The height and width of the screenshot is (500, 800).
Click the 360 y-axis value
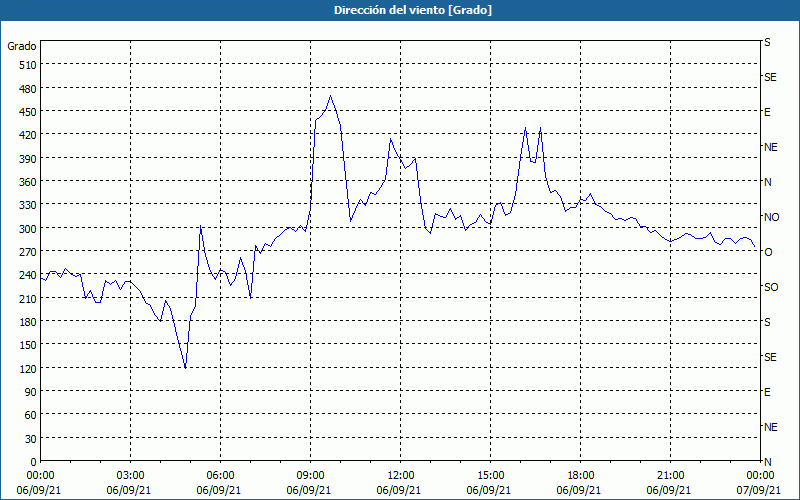coord(28,182)
